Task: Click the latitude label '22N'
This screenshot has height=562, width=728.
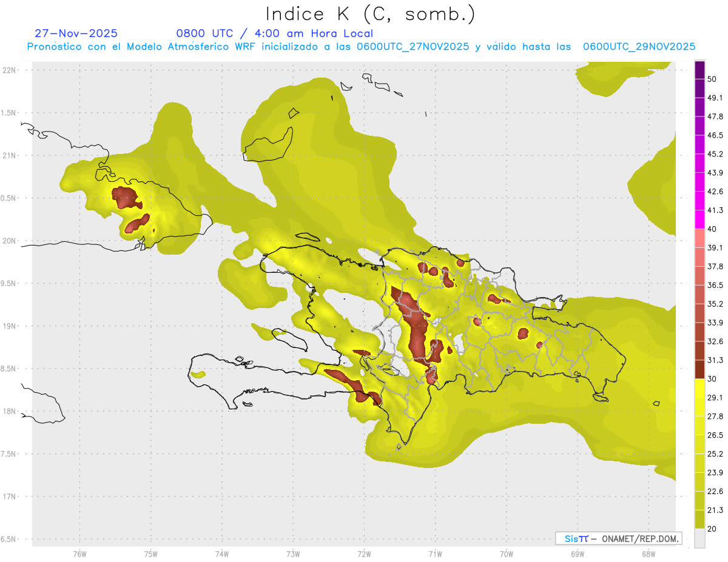Action: 9,70
